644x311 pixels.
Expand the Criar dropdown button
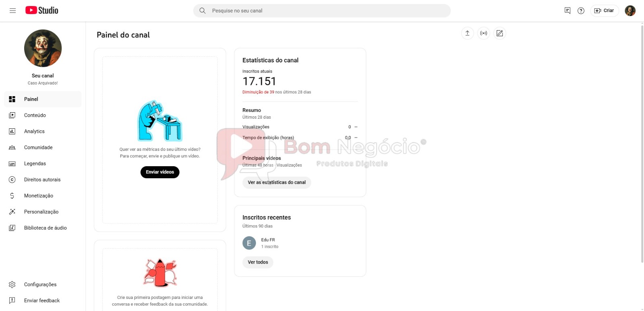coord(605,11)
